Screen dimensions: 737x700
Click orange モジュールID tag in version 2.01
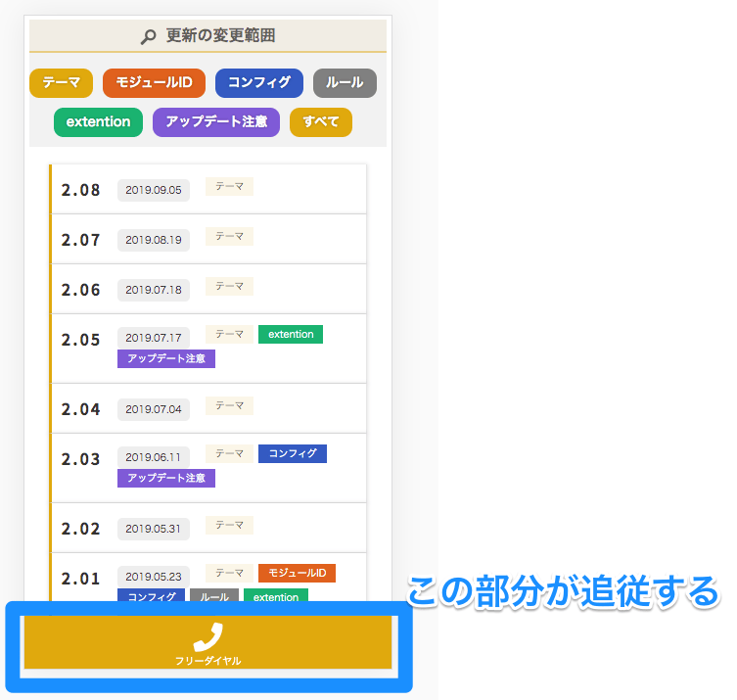[x=297, y=573]
